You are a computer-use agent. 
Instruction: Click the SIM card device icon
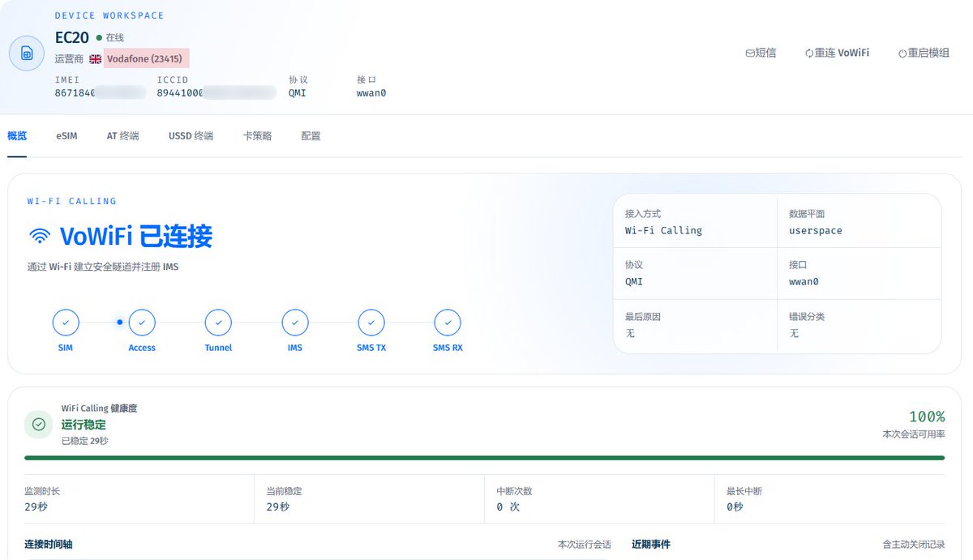(x=27, y=53)
